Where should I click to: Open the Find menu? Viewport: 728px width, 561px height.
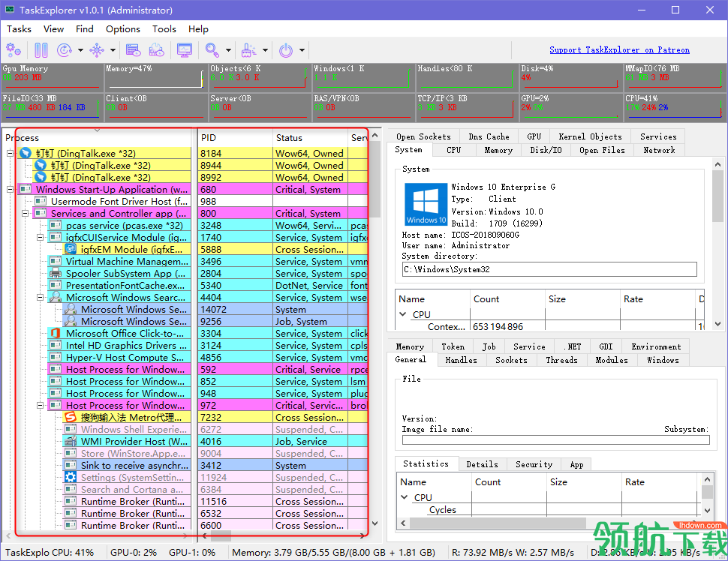[x=85, y=28]
